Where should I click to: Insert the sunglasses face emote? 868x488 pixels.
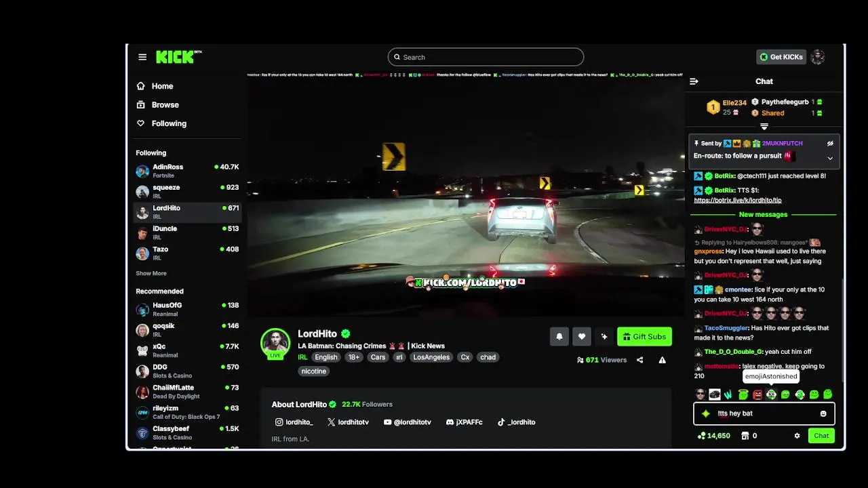pos(701,394)
